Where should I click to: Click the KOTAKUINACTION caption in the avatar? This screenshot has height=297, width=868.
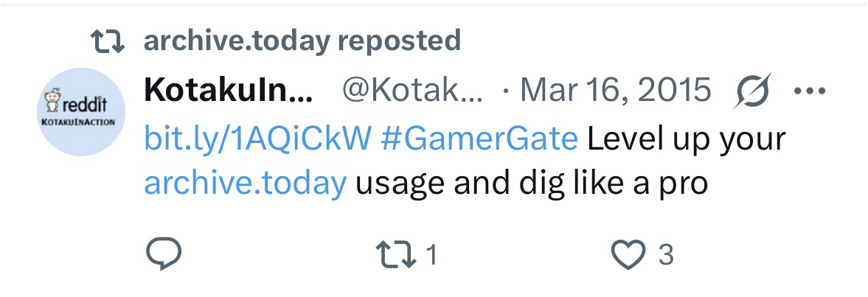[81, 122]
